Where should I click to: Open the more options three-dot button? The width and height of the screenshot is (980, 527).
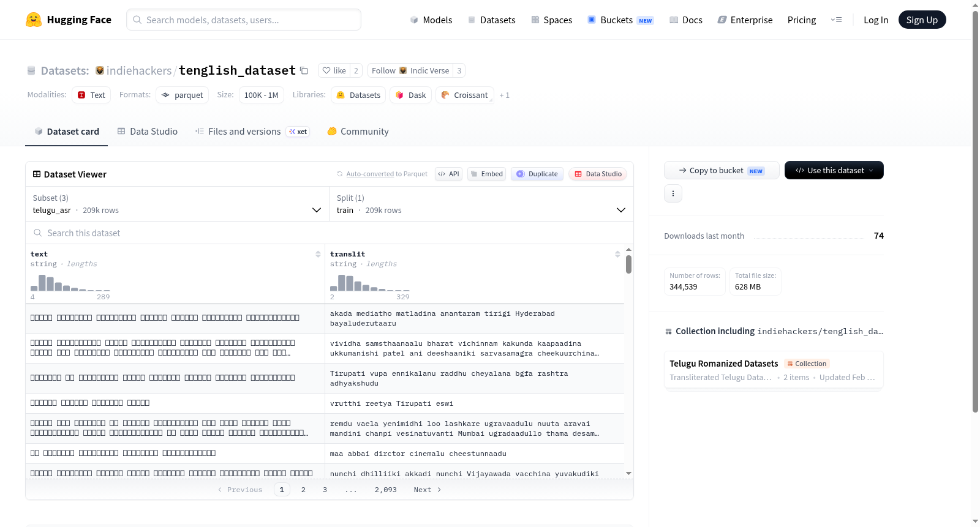click(x=673, y=193)
